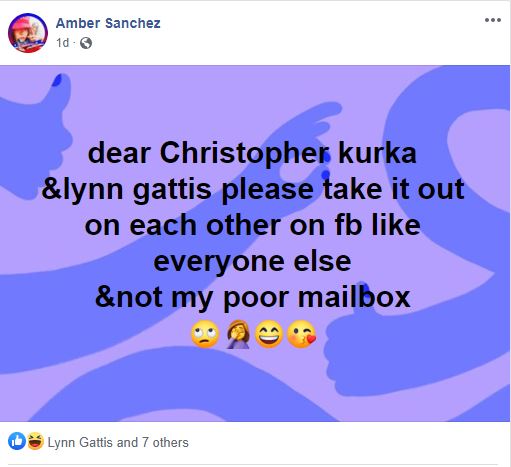Viewport: 511px width, 467px height.
Task: Click the 1d post timestamp
Action: (x=63, y=43)
